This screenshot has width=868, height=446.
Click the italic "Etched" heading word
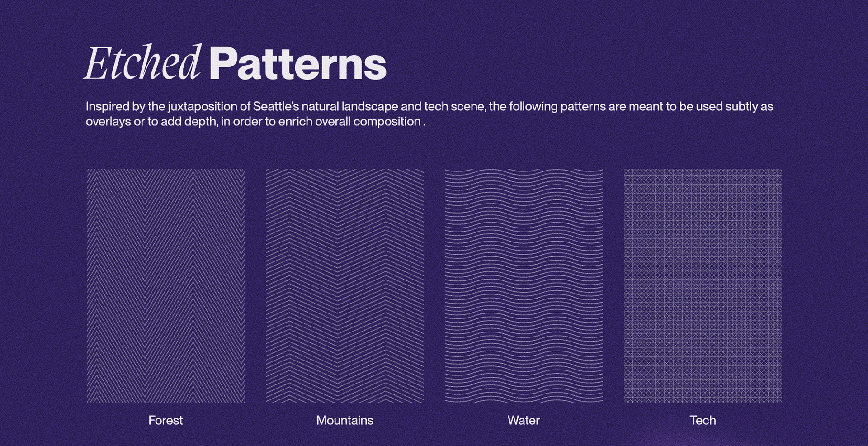tap(143, 64)
